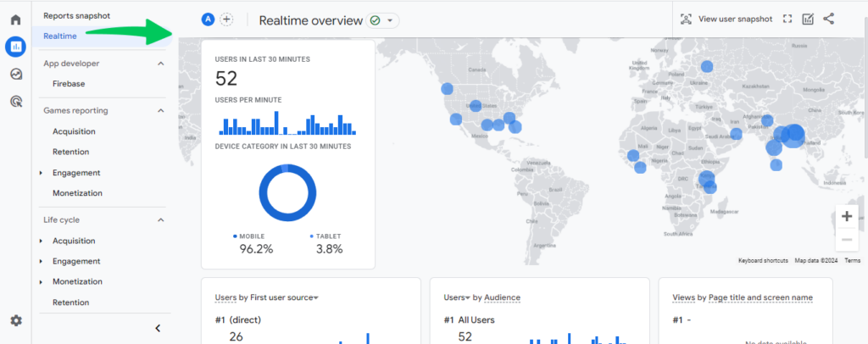Click the fullscreen map icon
Viewport: 868px width, 344px height.
(787, 19)
